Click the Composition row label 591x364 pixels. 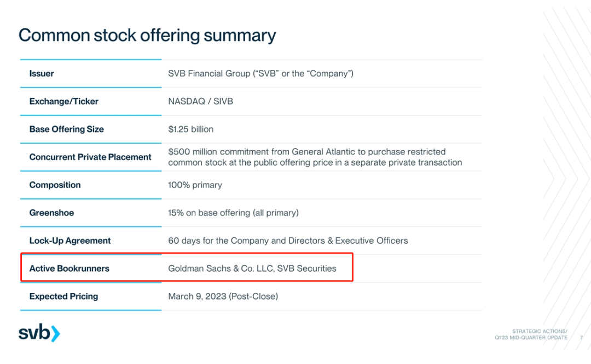click(x=55, y=185)
